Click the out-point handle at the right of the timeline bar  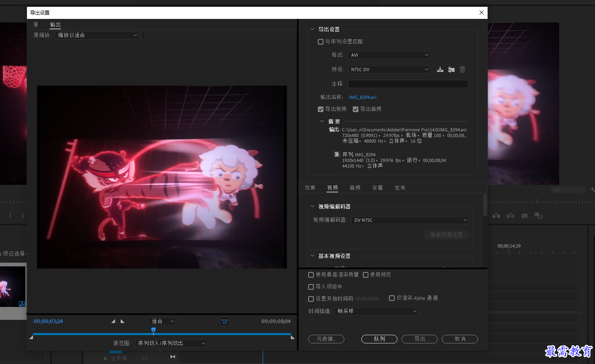click(293, 337)
